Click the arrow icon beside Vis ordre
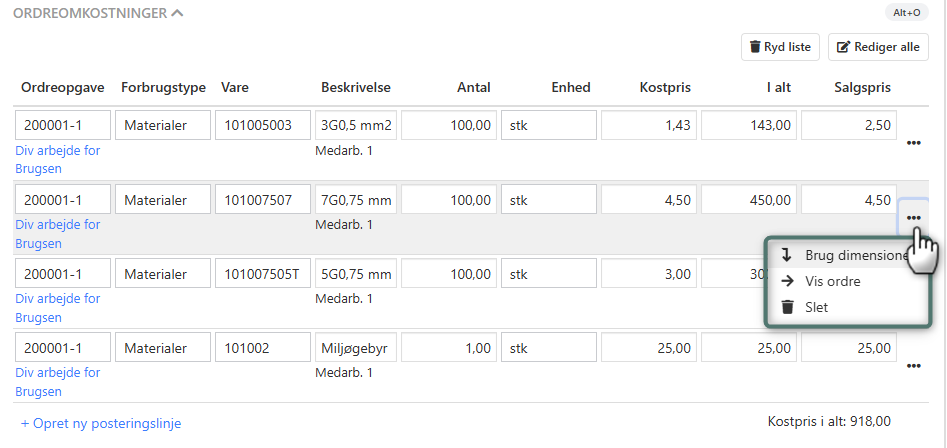The width and height of the screenshot is (947, 448). coord(787,281)
